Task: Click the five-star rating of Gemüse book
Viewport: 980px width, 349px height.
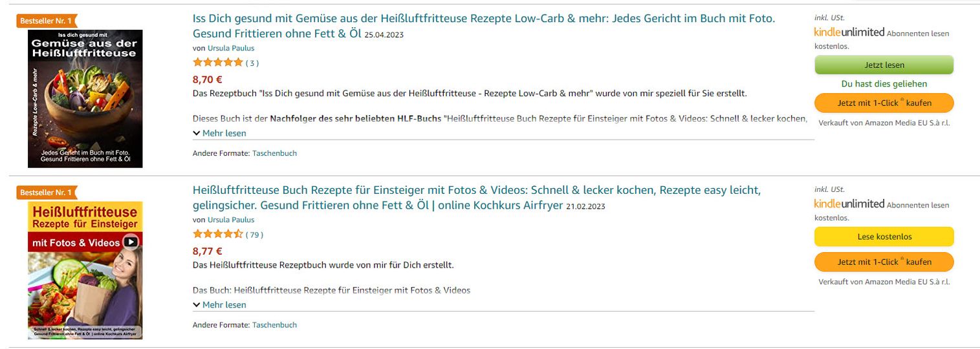Action: click(217, 63)
